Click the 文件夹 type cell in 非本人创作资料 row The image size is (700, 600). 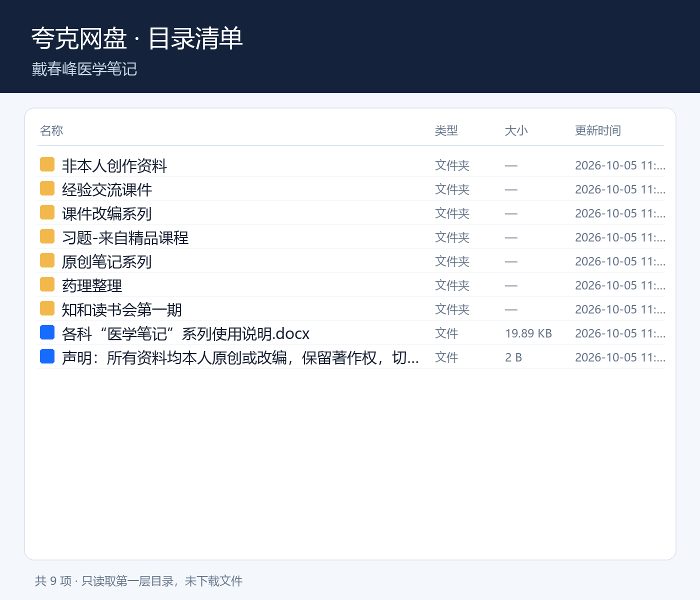[452, 165]
